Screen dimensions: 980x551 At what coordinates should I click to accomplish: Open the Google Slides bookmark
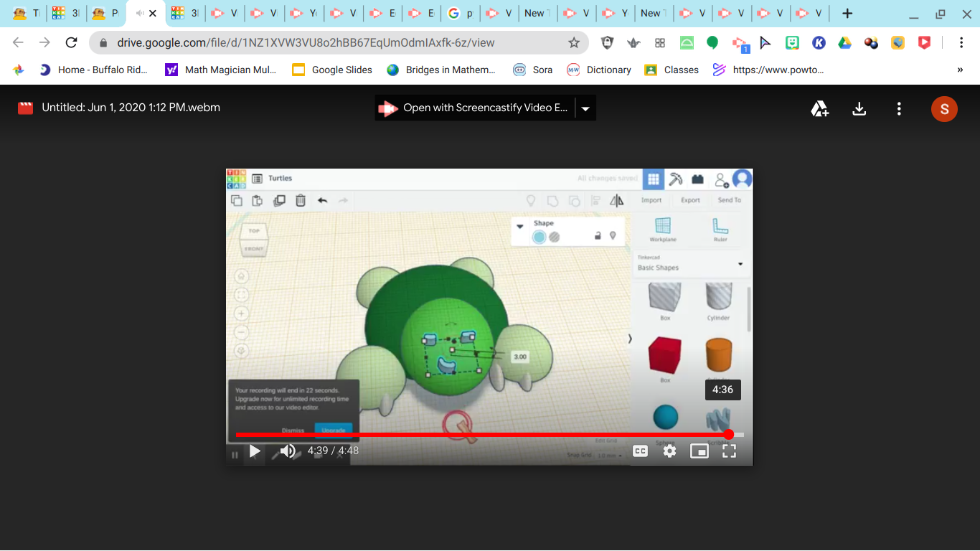coord(333,70)
